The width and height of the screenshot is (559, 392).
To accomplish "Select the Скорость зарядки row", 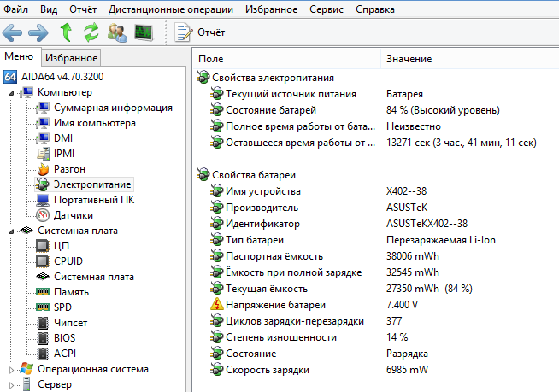I will pyautogui.click(x=377, y=370).
